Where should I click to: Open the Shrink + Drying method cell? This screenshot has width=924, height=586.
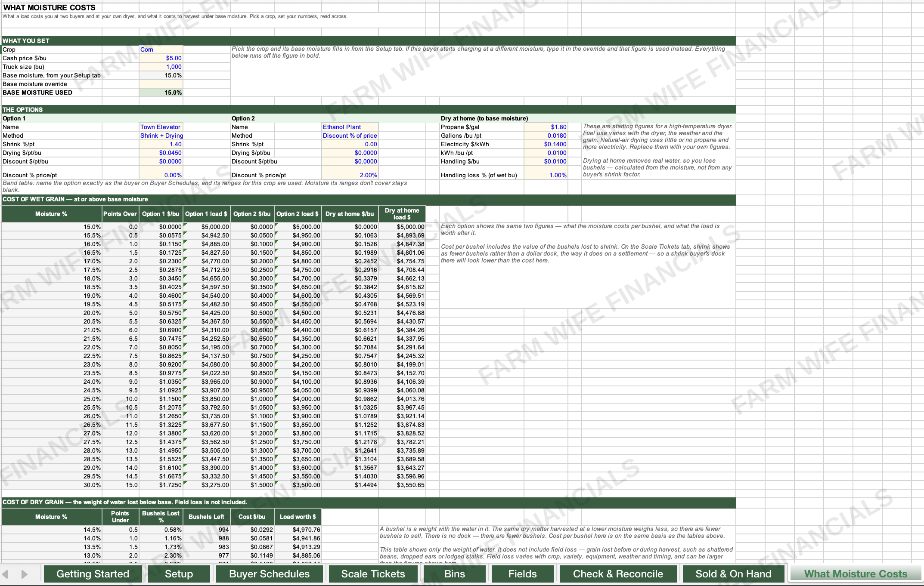[161, 136]
